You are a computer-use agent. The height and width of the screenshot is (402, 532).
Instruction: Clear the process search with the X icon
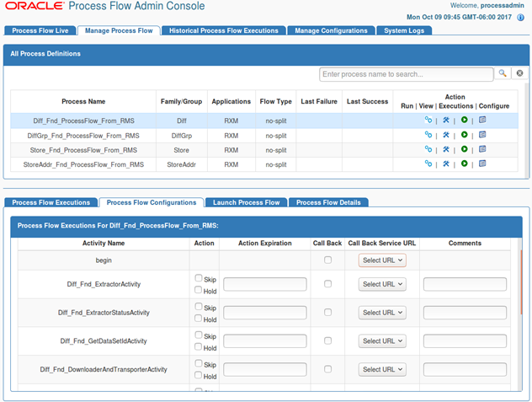[519, 73]
